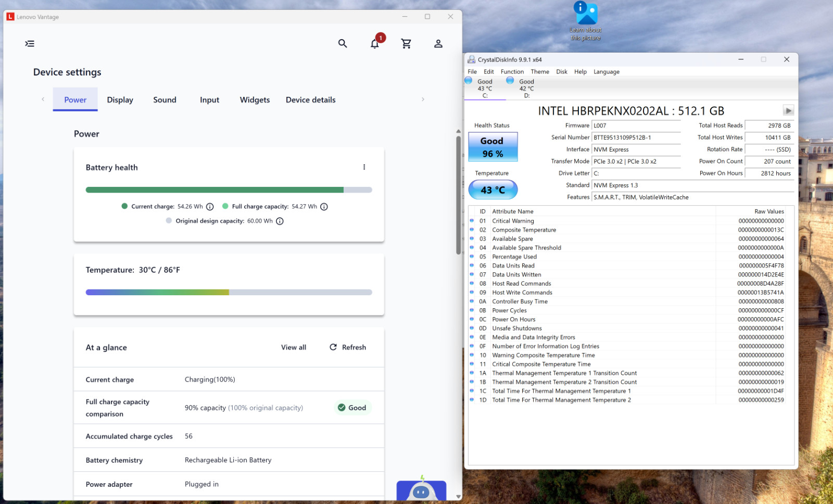Viewport: 833px width, 504px height.
Task: Select the Data Units Written row
Action: pos(631,274)
